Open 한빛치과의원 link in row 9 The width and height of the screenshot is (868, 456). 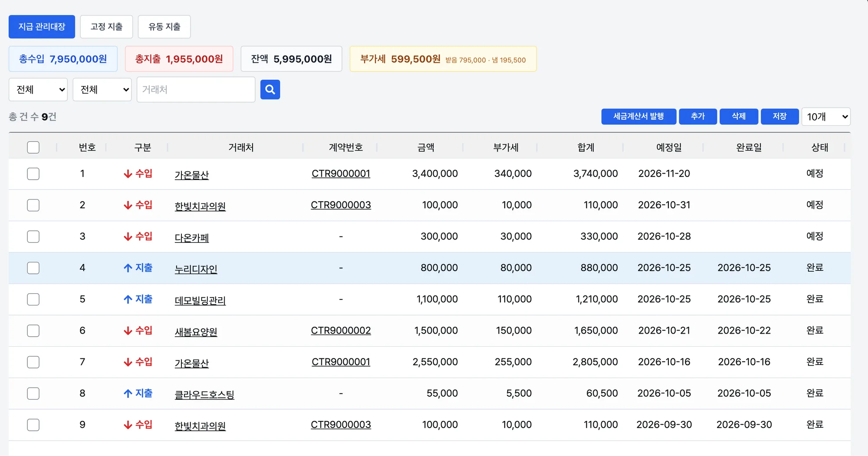click(200, 426)
